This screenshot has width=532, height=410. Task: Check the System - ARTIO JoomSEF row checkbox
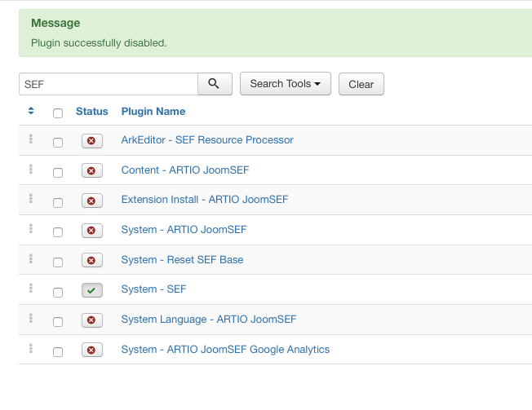pyautogui.click(x=58, y=232)
